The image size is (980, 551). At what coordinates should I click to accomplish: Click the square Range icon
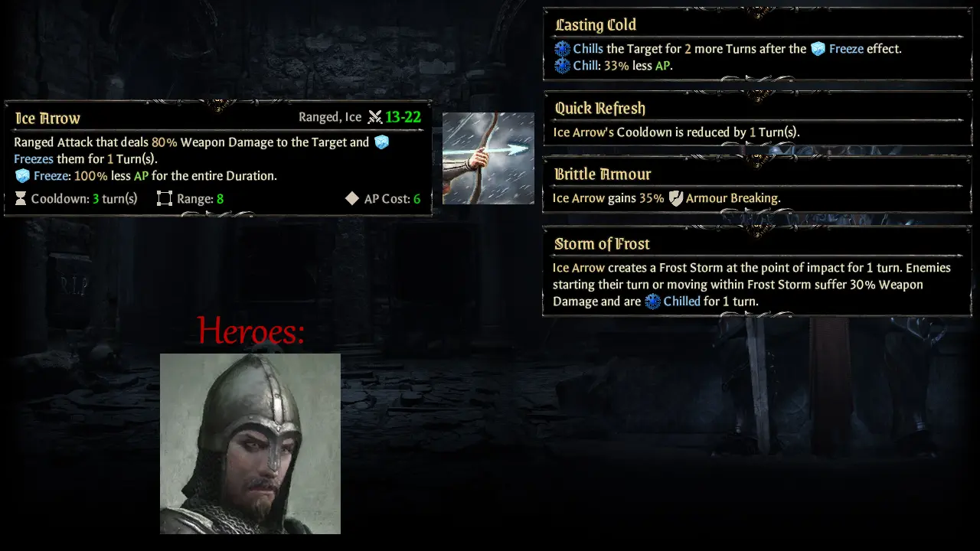coord(165,199)
